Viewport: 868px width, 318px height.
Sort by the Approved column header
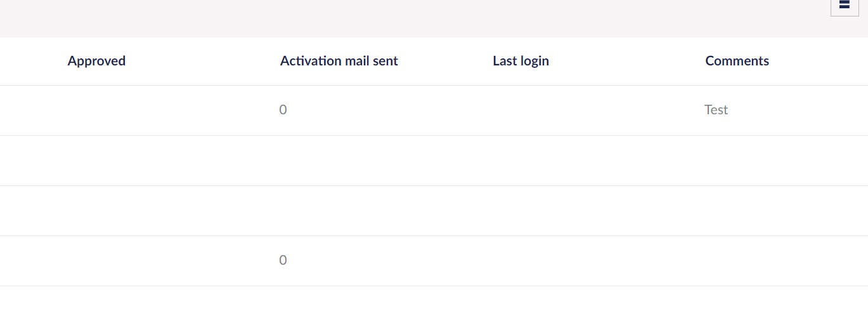coord(96,61)
